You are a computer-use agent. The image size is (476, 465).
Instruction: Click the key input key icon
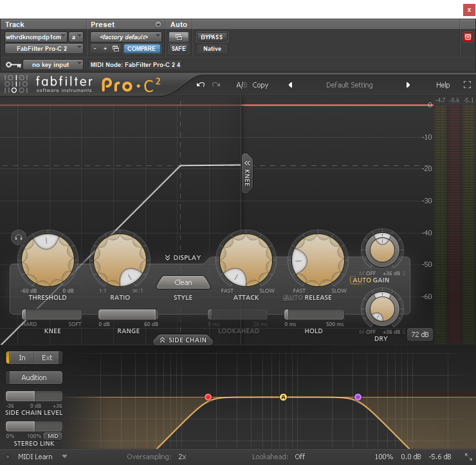click(14, 65)
